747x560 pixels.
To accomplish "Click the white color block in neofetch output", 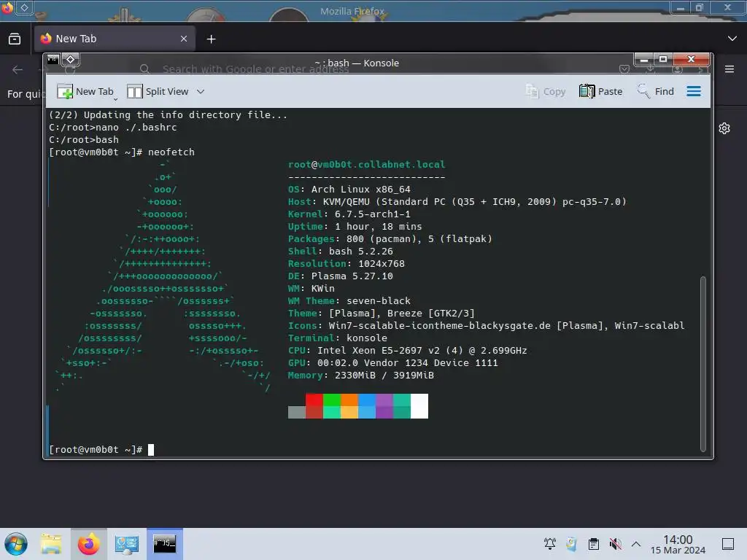I will (x=419, y=405).
